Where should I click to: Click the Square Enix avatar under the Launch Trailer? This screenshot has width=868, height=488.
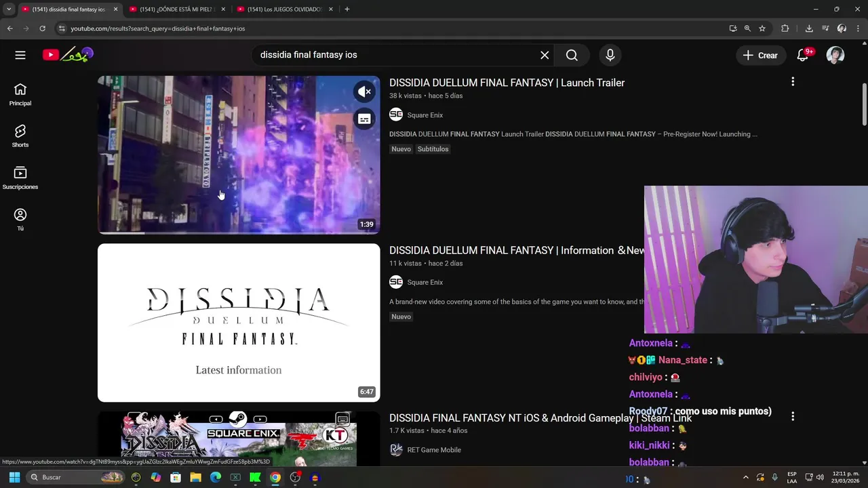tap(396, 115)
